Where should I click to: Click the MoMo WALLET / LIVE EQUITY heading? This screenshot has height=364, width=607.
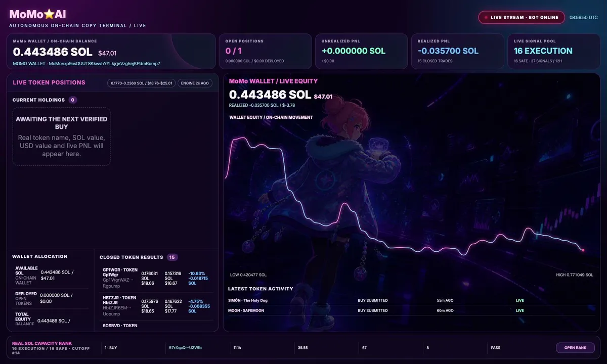[x=273, y=81]
